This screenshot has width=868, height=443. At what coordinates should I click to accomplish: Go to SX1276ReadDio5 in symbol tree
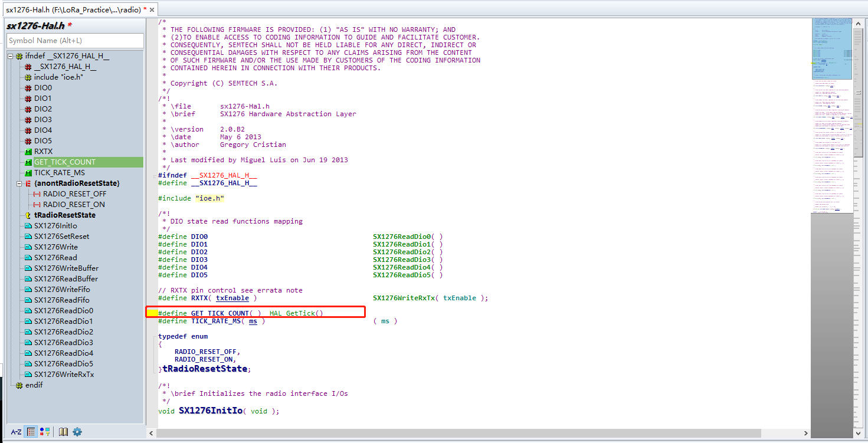(63, 364)
